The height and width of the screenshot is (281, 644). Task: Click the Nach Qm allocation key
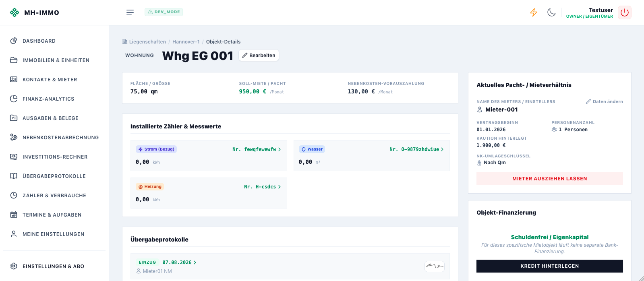[x=495, y=163]
